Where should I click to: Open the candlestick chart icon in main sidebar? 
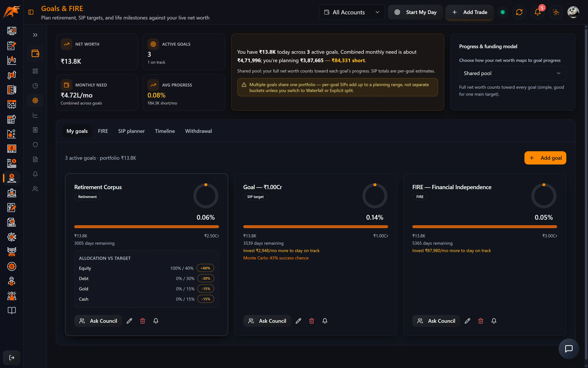pos(12,60)
